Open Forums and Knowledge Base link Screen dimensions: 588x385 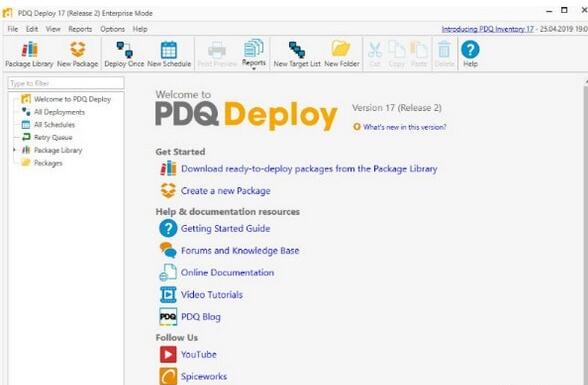[x=240, y=250]
